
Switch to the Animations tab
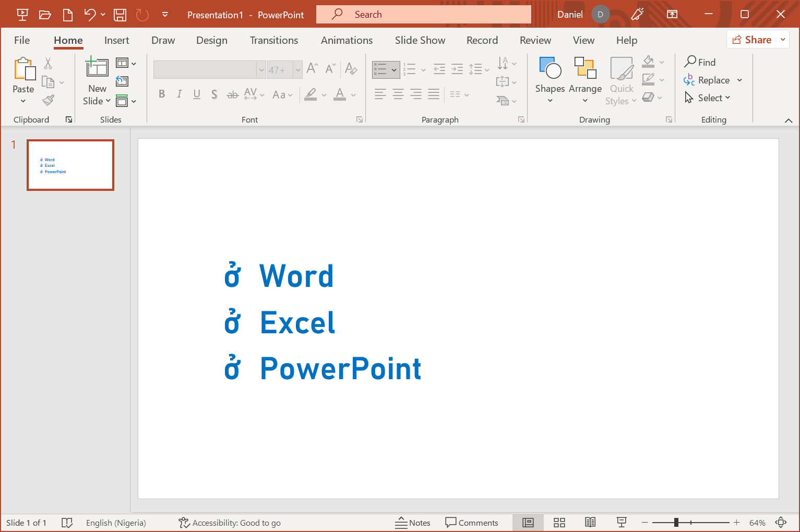tap(347, 40)
